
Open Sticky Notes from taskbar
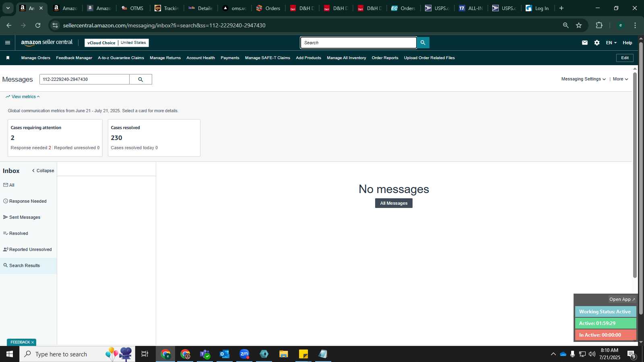coord(303,354)
